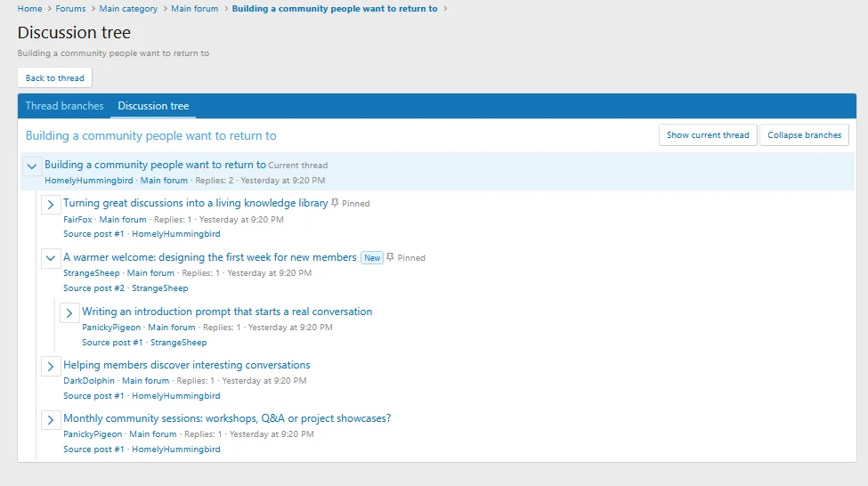This screenshot has height=486, width=868.
Task: Open PanickyPigeon author link under 'Writing an introduction prompt'
Action: pyautogui.click(x=111, y=328)
